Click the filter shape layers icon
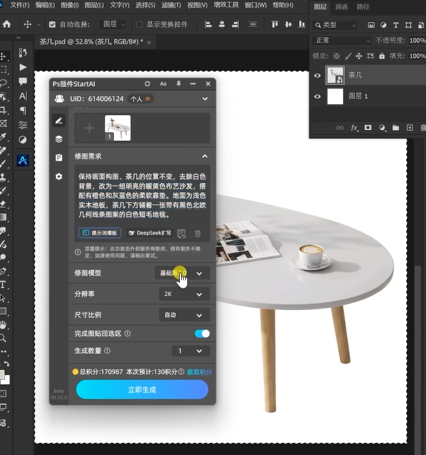Image resolution: width=426 pixels, height=455 pixels. tap(408, 25)
